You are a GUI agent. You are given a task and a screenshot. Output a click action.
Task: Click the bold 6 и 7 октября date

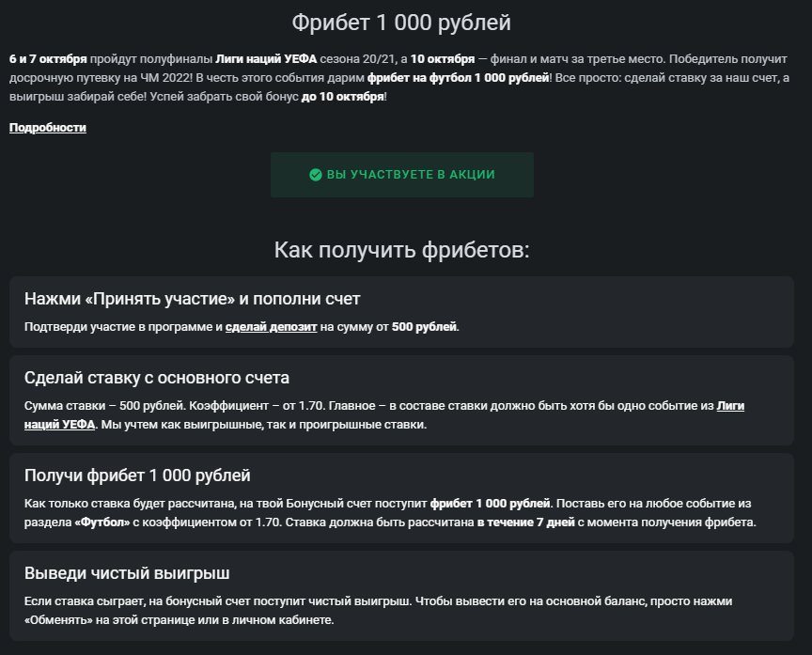[48, 59]
